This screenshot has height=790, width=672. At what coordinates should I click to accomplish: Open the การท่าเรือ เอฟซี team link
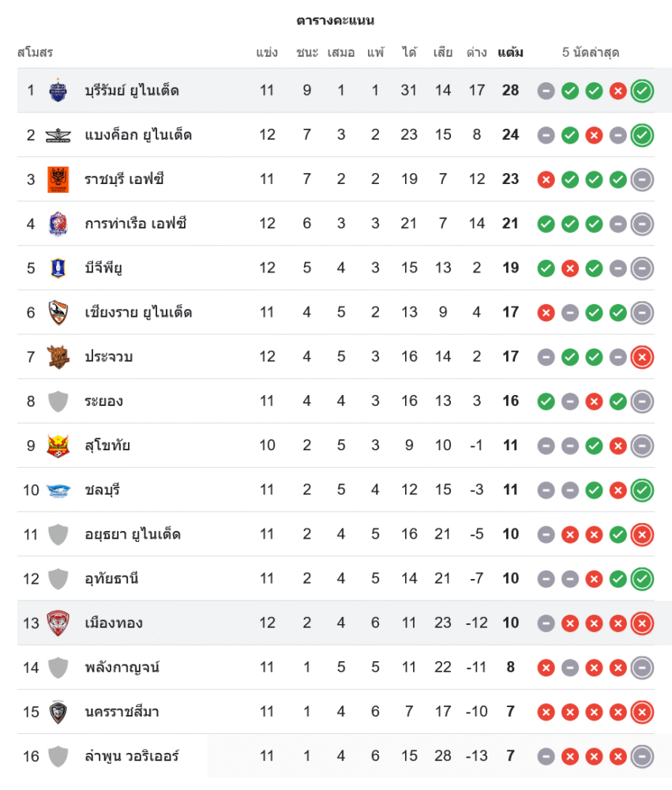coord(136,224)
